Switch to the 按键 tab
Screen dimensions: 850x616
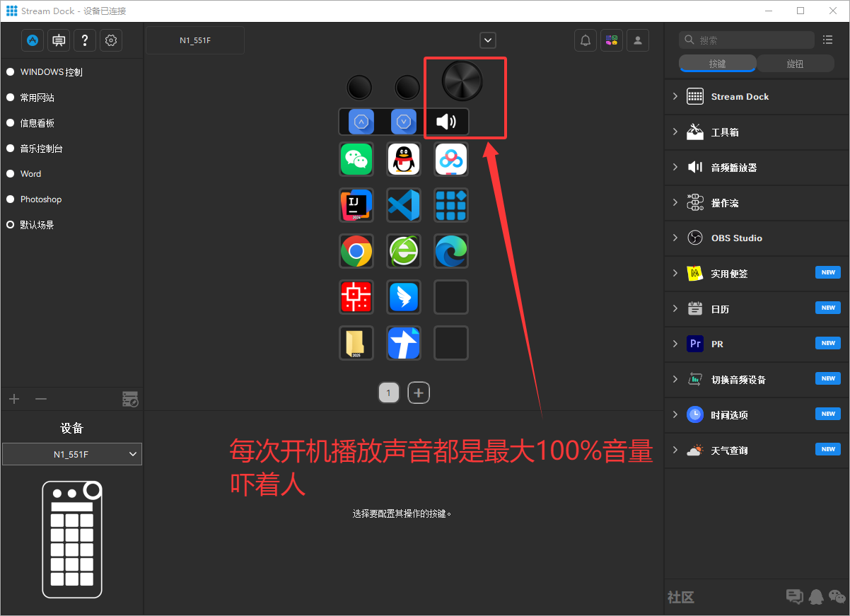(x=718, y=64)
